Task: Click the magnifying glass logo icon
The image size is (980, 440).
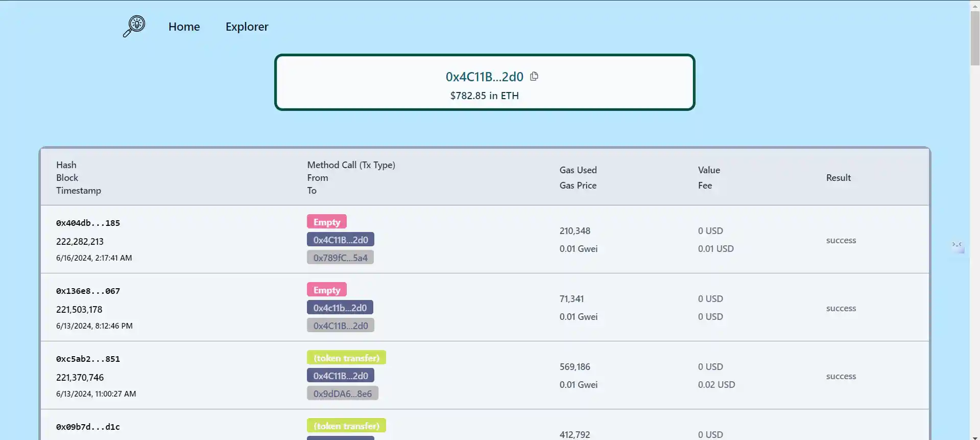Action: 134,26
